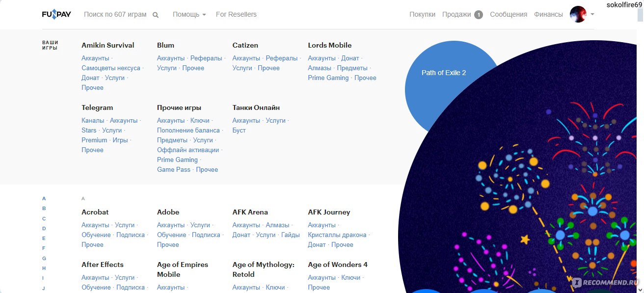The width and height of the screenshot is (644, 293).
Task: Open Prime Gaming under Lords Mobile
Action: [328, 78]
